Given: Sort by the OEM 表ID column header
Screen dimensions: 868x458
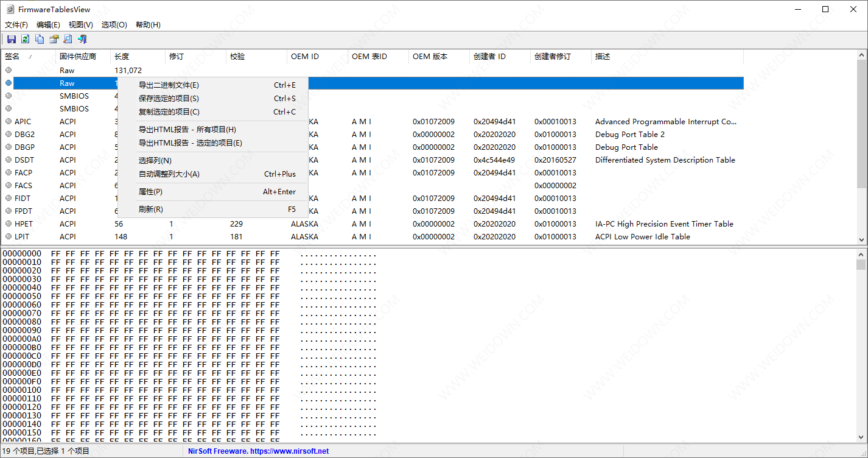Looking at the screenshot, I should coord(379,57).
